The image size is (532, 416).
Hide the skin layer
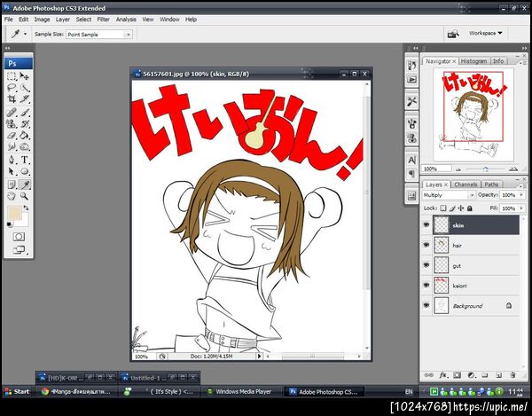[x=426, y=224]
